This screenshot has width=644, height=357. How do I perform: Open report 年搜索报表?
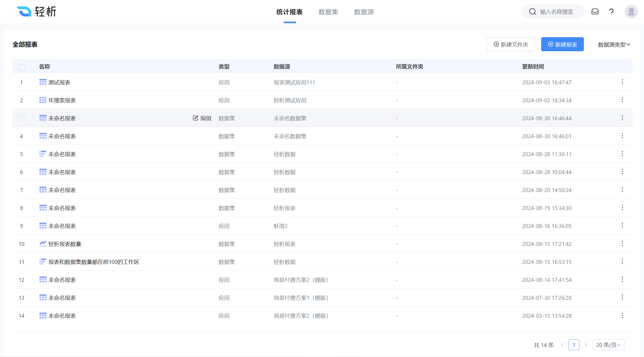(62, 100)
